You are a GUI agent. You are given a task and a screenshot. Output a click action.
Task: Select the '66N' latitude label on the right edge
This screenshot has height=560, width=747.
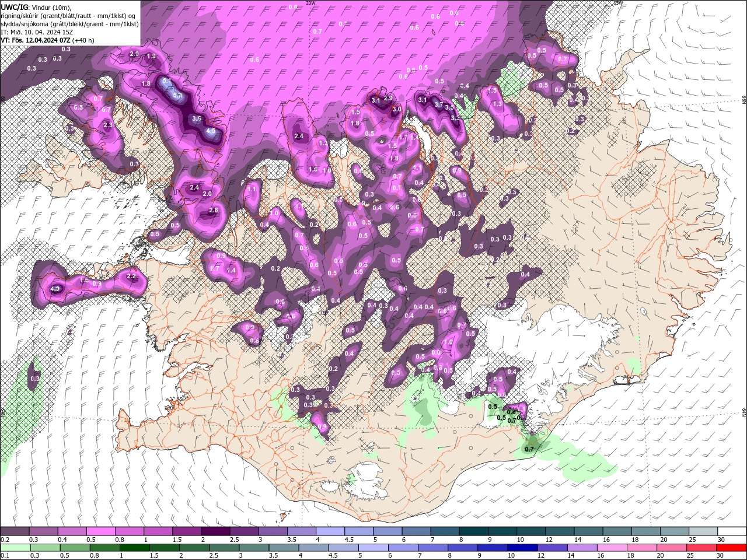[x=744, y=100]
